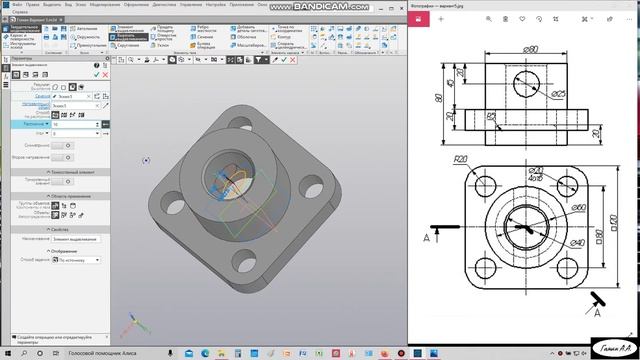640x360 pixels.
Task: Select the Отверстие простое tool
Action: pyautogui.click(x=163, y=37)
